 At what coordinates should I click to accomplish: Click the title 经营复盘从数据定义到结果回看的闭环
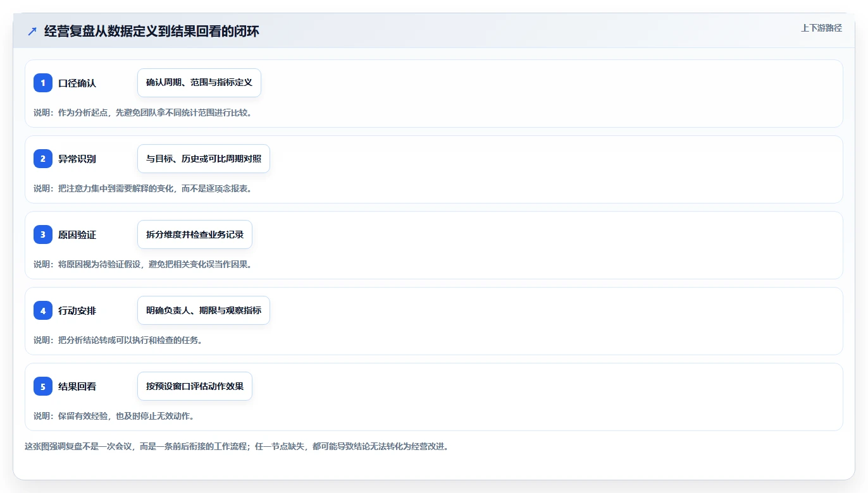[x=151, y=32]
